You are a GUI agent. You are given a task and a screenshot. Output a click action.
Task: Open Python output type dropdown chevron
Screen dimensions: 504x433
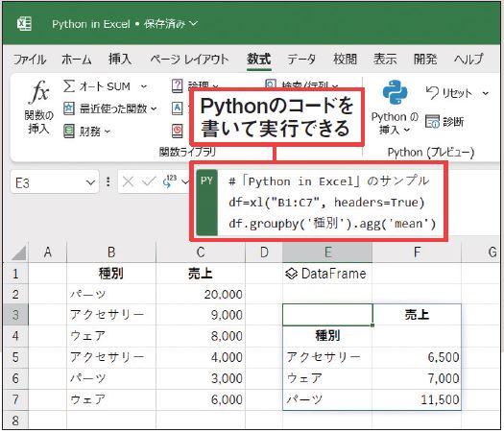coord(185,182)
